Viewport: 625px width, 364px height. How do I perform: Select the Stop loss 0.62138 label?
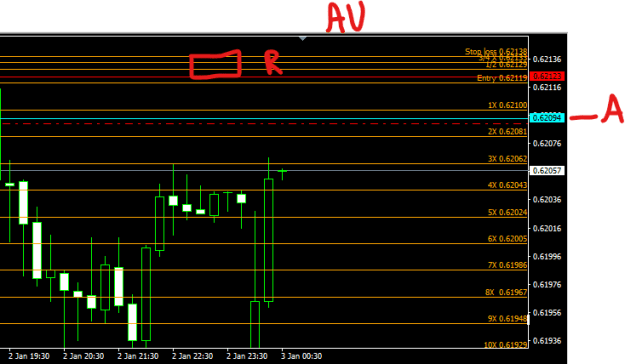coord(496,51)
